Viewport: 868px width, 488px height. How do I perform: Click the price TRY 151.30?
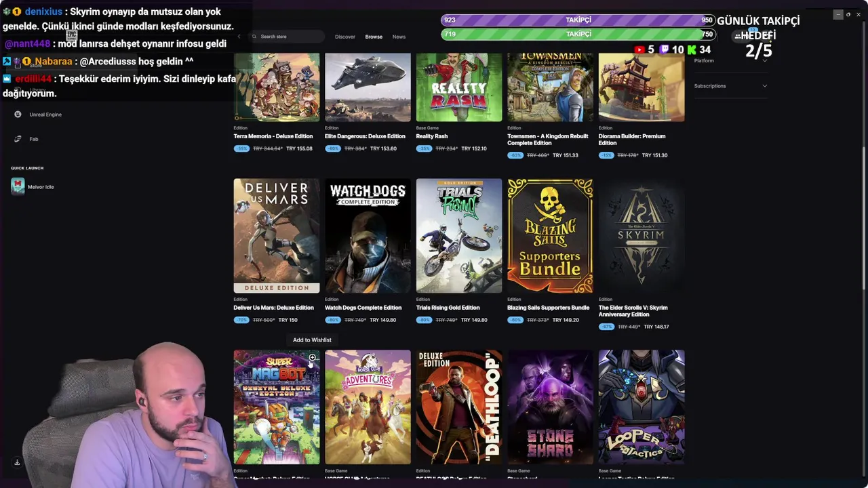[x=654, y=155]
